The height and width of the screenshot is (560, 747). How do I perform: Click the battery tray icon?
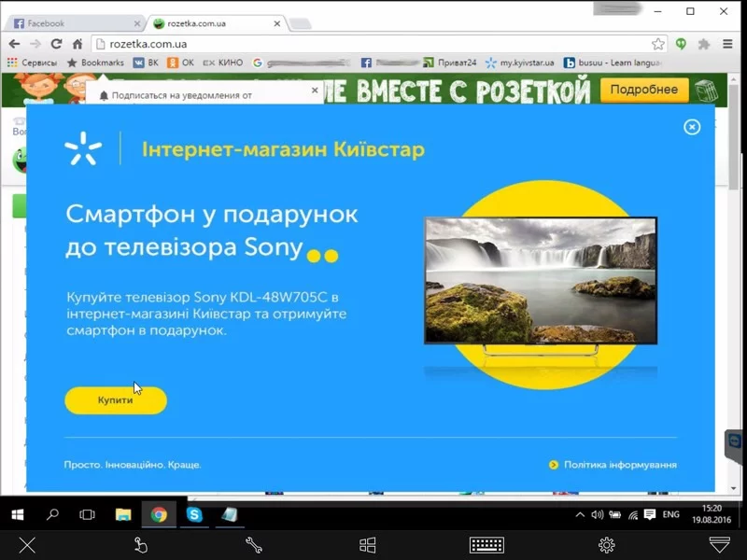click(615, 514)
